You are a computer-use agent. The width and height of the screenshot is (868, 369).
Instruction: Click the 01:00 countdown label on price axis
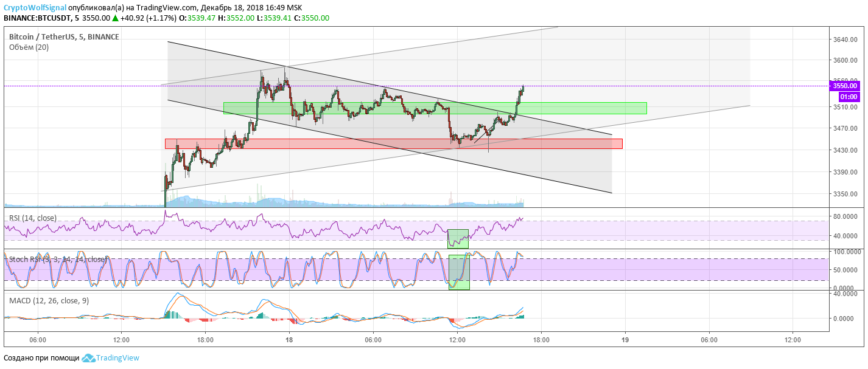click(x=849, y=97)
